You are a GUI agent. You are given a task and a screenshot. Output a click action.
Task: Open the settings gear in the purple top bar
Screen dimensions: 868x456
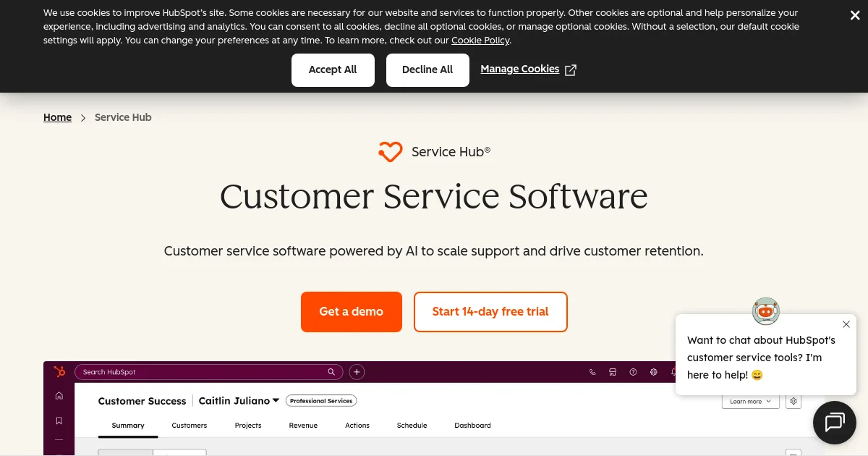click(653, 372)
